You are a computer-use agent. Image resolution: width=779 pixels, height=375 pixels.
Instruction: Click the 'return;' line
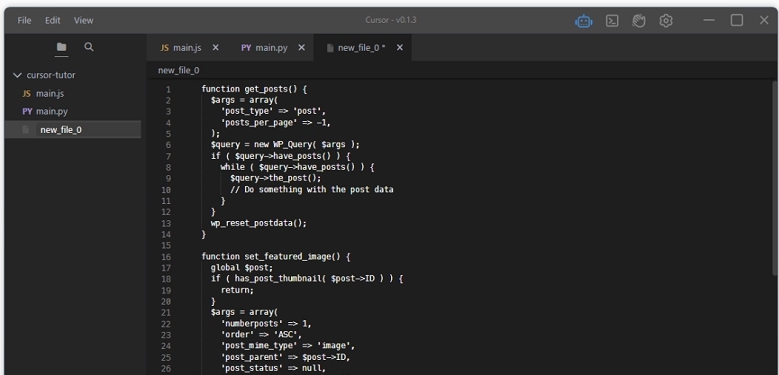tap(237, 290)
